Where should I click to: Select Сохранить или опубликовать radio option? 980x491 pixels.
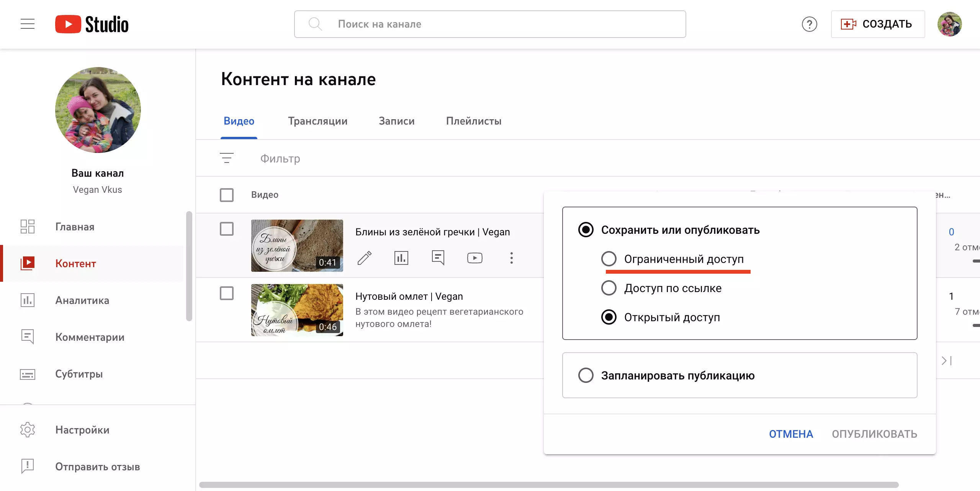coord(586,230)
